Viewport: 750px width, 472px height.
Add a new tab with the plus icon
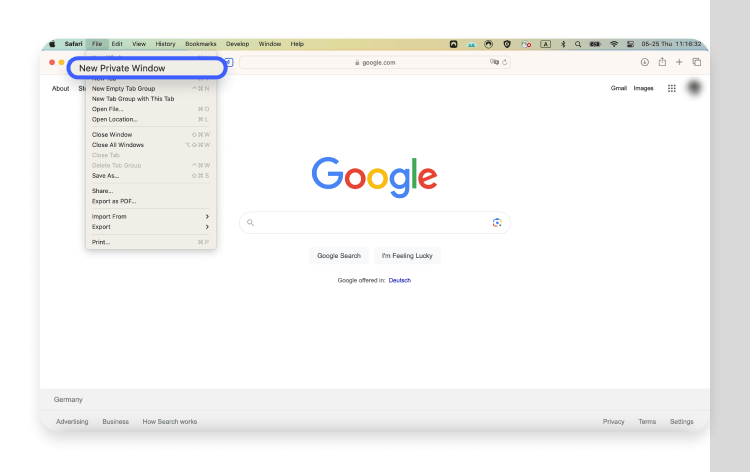point(679,62)
